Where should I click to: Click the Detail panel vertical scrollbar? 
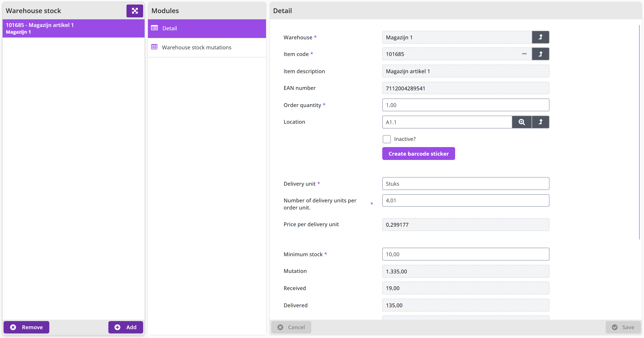click(x=639, y=132)
